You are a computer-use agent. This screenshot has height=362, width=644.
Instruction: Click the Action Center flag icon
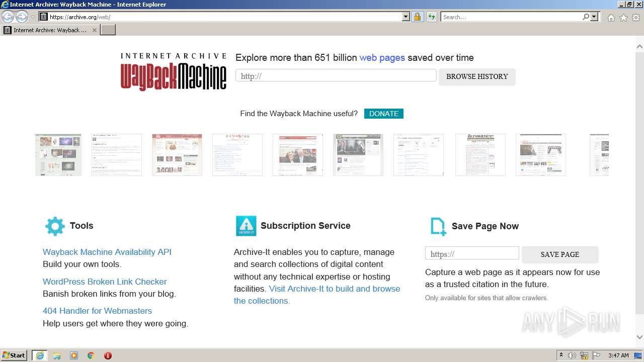596,355
